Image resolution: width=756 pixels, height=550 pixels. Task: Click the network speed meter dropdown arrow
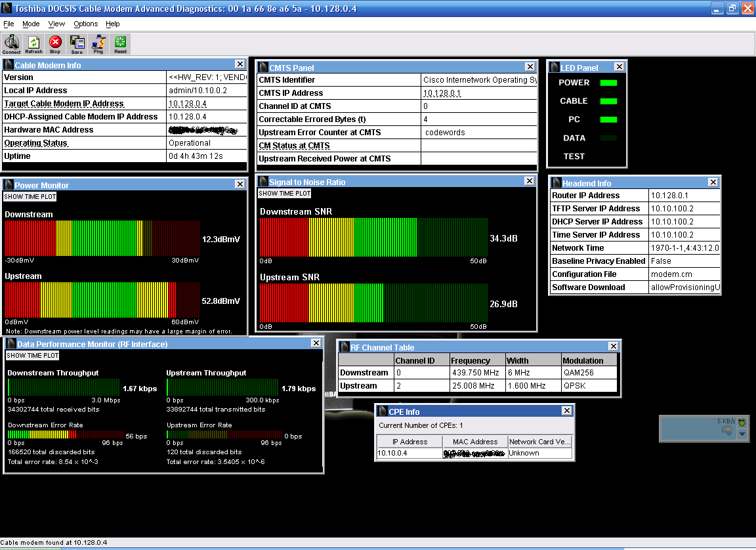[x=742, y=434]
